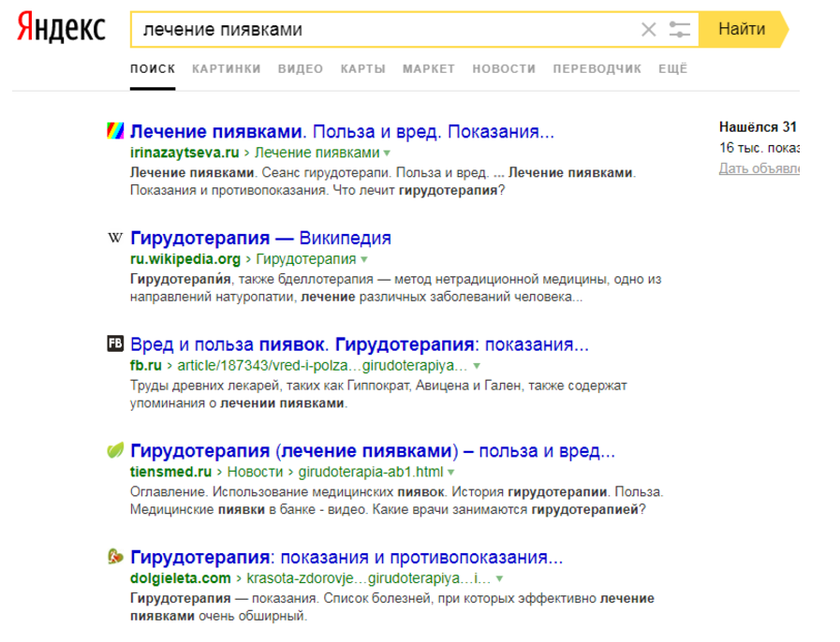Open Гирудотерапия (лечение пиявками) – польза и вред result
Image resolution: width=840 pixels, height=642 pixels.
(373, 451)
